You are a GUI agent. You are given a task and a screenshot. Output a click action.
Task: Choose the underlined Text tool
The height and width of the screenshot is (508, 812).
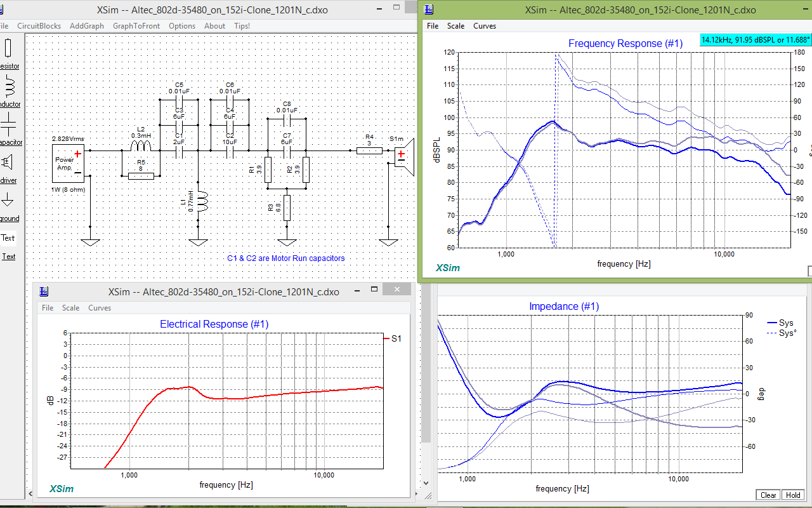tap(9, 257)
